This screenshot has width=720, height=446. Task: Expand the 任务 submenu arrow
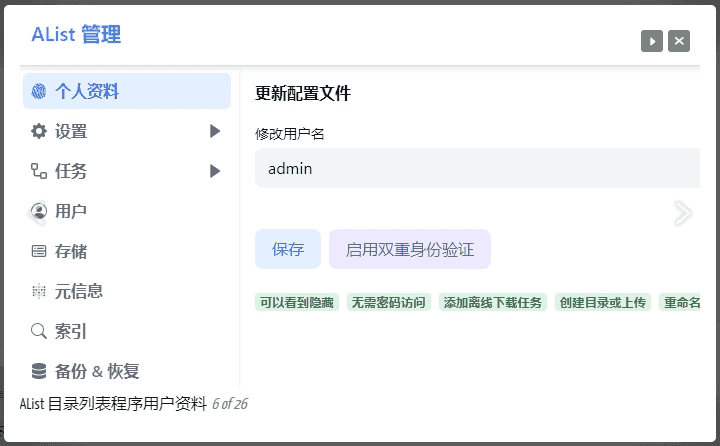coord(215,171)
